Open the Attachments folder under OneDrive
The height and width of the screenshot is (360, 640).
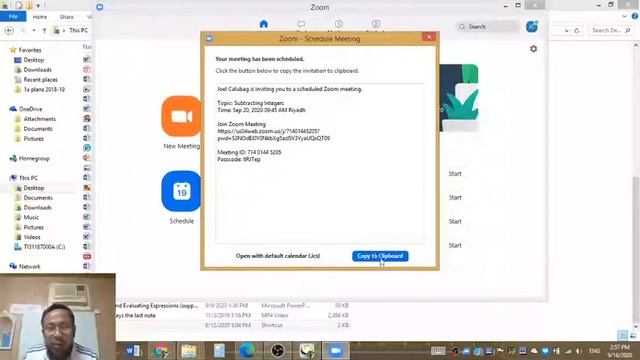[x=39, y=119]
